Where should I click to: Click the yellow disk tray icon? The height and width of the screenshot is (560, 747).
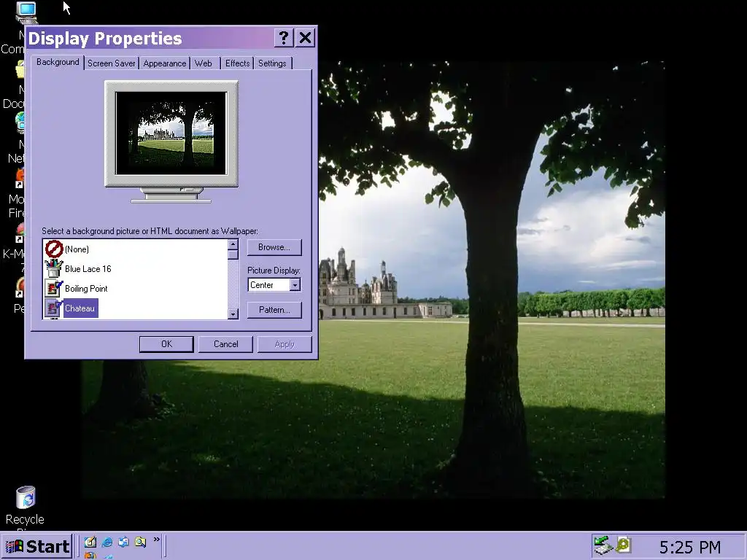[x=623, y=545]
